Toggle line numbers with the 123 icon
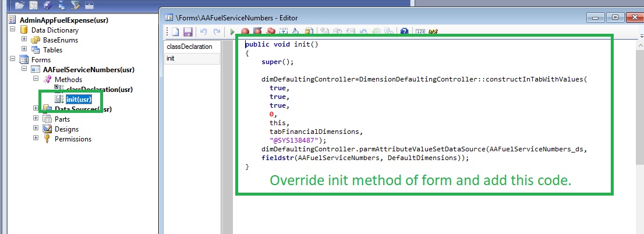The width and height of the screenshot is (644, 234). click(x=419, y=32)
